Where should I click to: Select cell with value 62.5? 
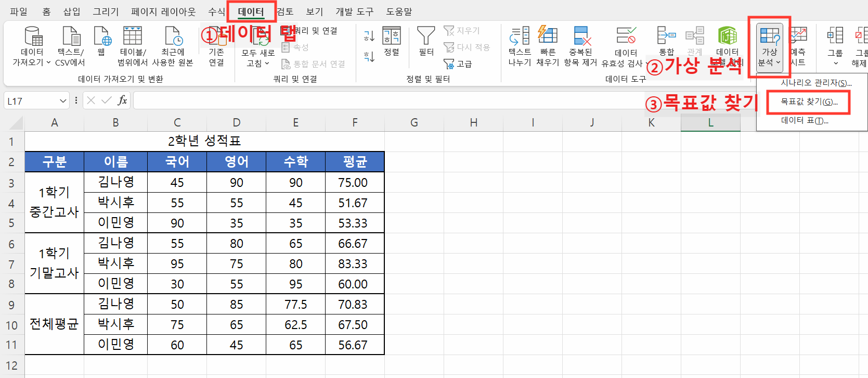pos(295,325)
